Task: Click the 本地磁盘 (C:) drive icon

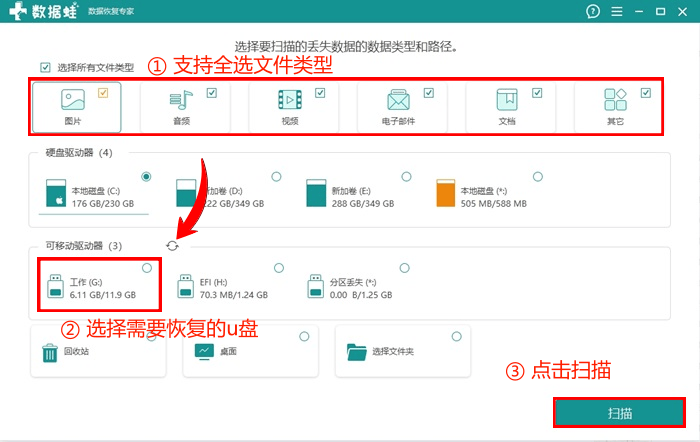Action: coord(56,193)
